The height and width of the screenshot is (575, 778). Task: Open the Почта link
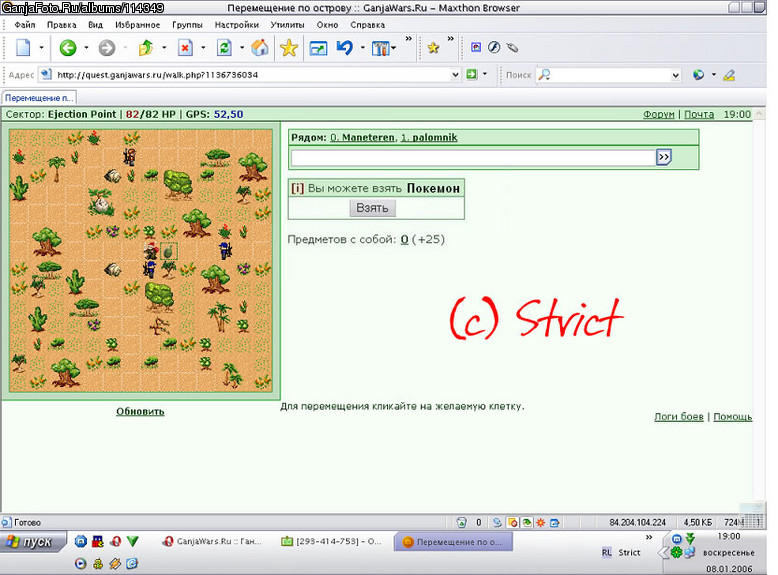[x=699, y=114]
